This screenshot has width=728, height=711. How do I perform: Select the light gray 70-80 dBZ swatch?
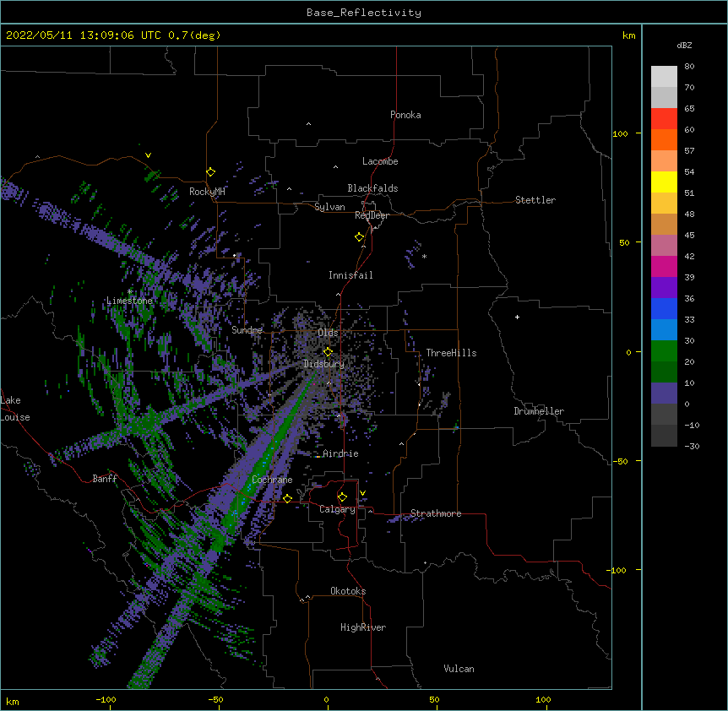point(664,77)
